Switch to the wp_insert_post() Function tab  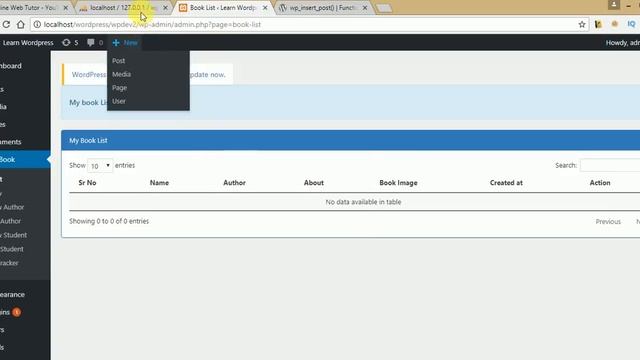click(322, 8)
